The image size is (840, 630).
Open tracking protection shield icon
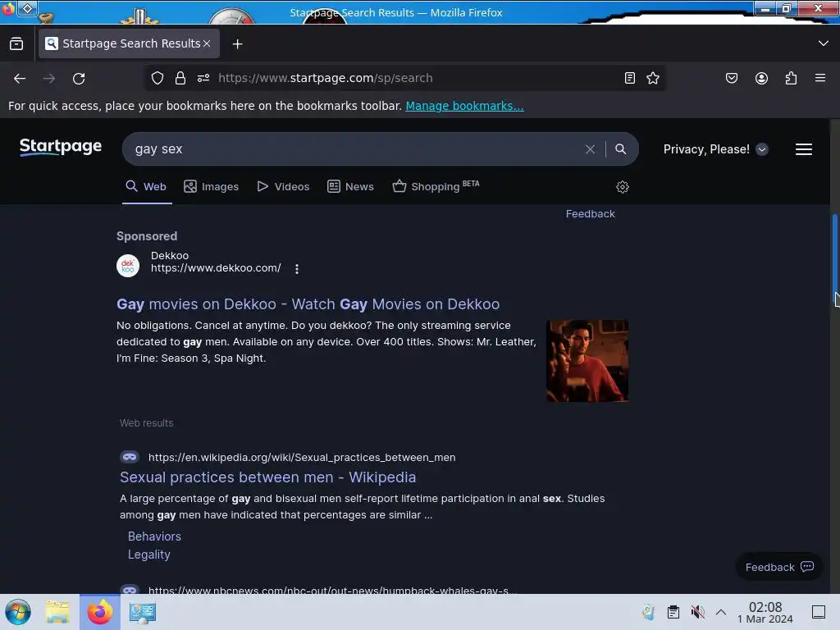coord(157,78)
